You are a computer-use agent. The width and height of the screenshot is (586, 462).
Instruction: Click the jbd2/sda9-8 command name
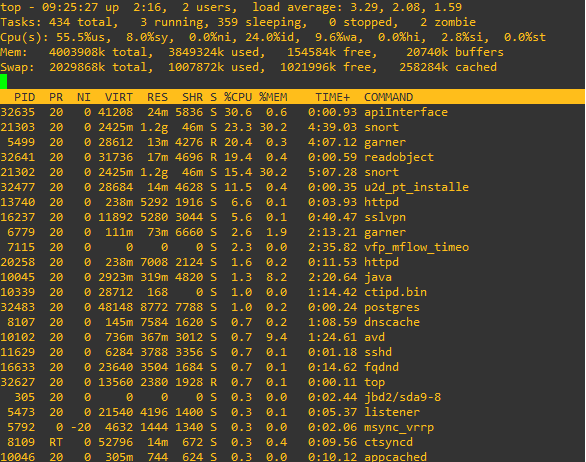(403, 397)
